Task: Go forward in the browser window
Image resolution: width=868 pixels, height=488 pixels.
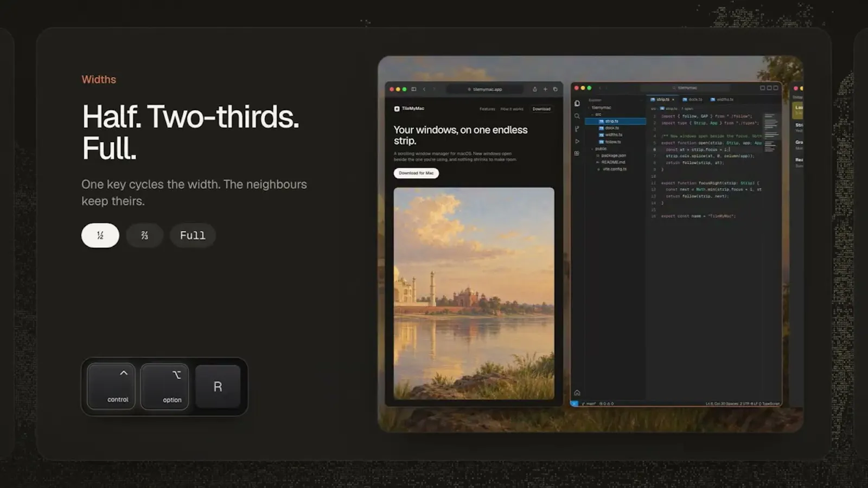Action: [433, 89]
